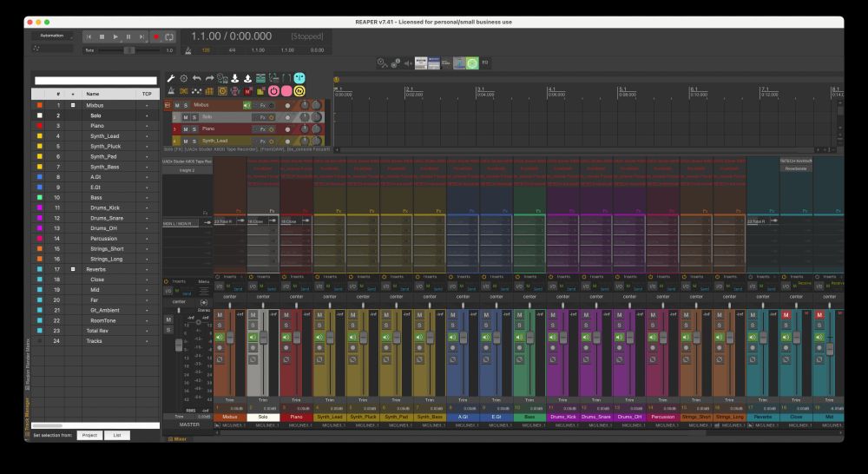Viewport: 868px width, 474px height.
Task: Collapse the Reverbs folder in track manager
Action: click(73, 269)
